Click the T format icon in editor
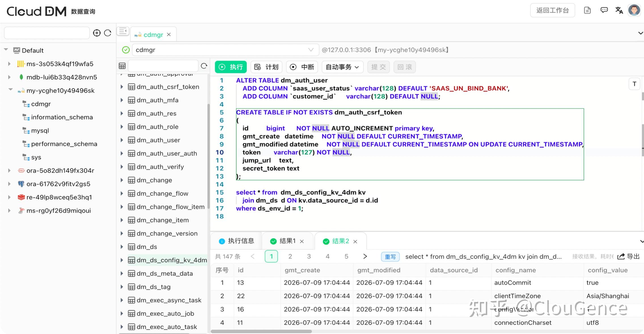 tap(634, 84)
